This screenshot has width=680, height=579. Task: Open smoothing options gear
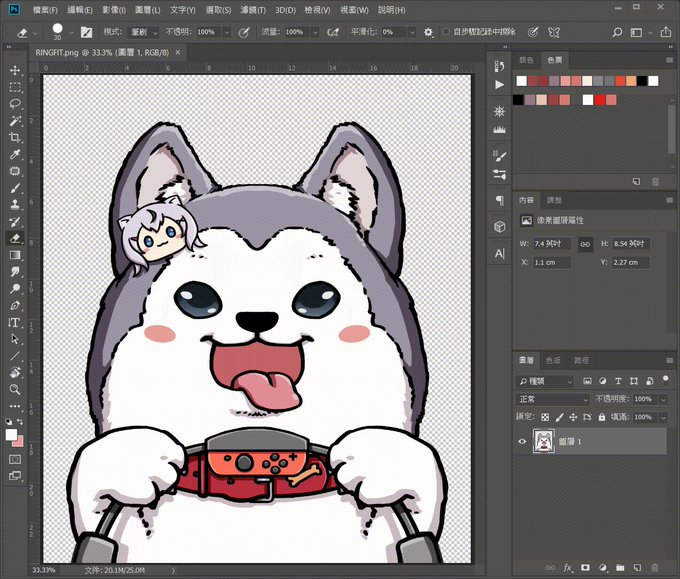(428, 32)
